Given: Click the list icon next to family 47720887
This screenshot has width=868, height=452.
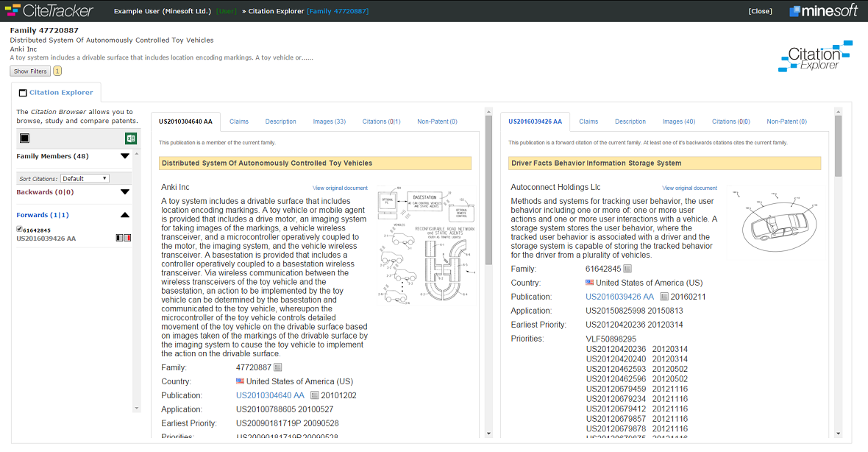Looking at the screenshot, I should (278, 367).
